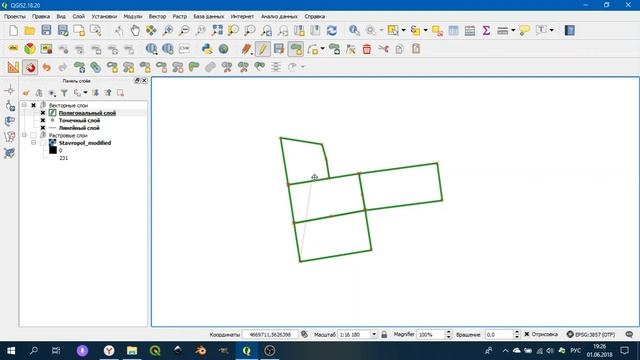Open text annotation dropdown arrow
Viewport: 640px width, 360px height.
551,30
